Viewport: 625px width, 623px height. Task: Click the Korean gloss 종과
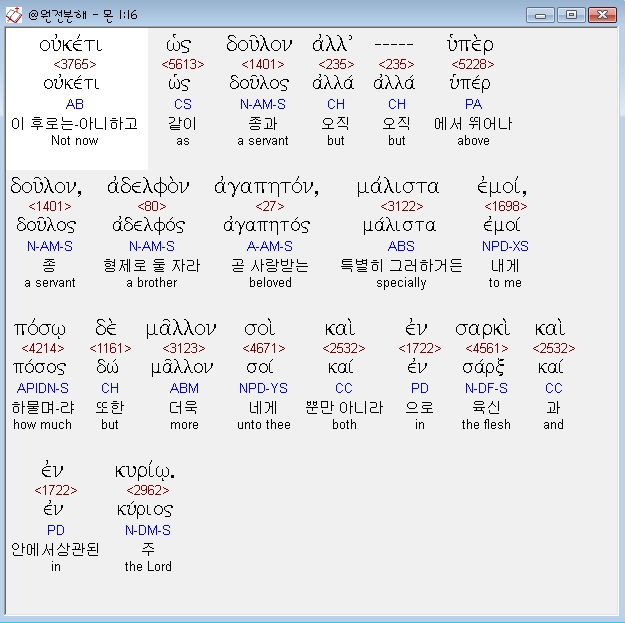click(x=263, y=124)
